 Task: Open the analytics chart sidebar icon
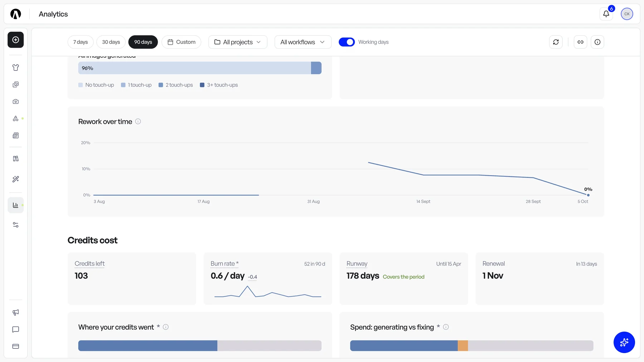coord(16,205)
